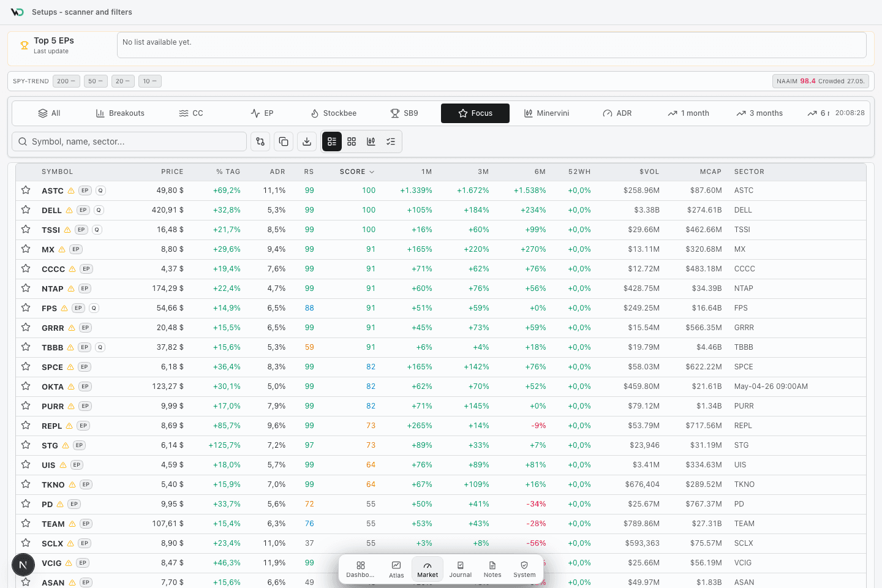The height and width of the screenshot is (588, 882).
Task: Click the warning icon on GRRR row
Action: tap(72, 328)
